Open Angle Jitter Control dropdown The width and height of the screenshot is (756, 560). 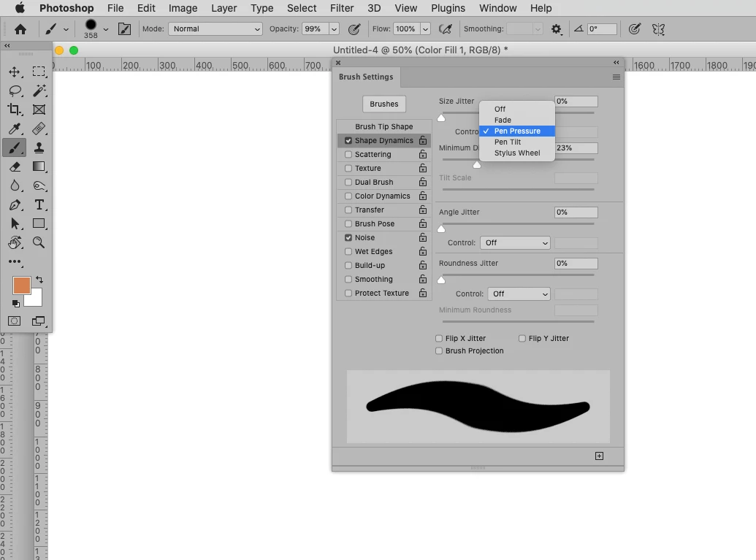515,243
